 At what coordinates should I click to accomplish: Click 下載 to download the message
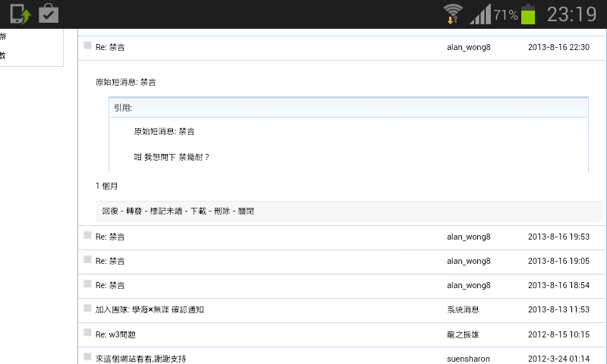[x=198, y=211]
